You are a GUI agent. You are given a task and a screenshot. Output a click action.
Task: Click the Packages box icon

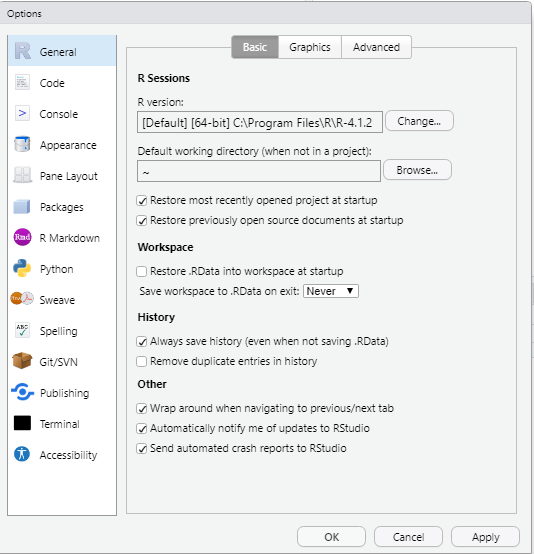point(22,206)
